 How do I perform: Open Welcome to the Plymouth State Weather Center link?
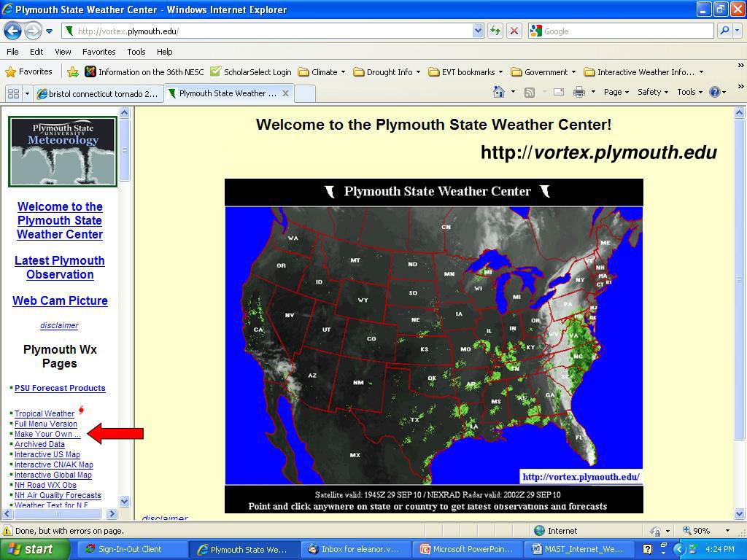coord(60,220)
